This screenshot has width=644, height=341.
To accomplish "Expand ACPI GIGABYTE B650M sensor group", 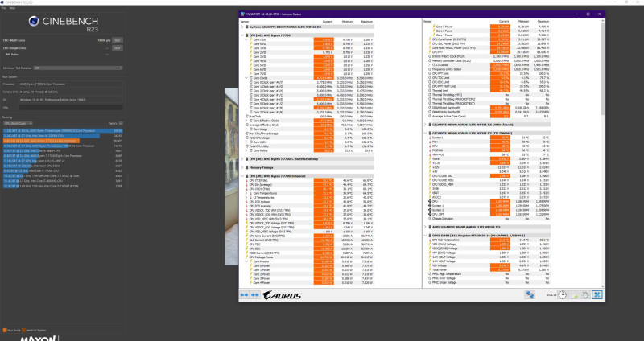I will click(426, 227).
